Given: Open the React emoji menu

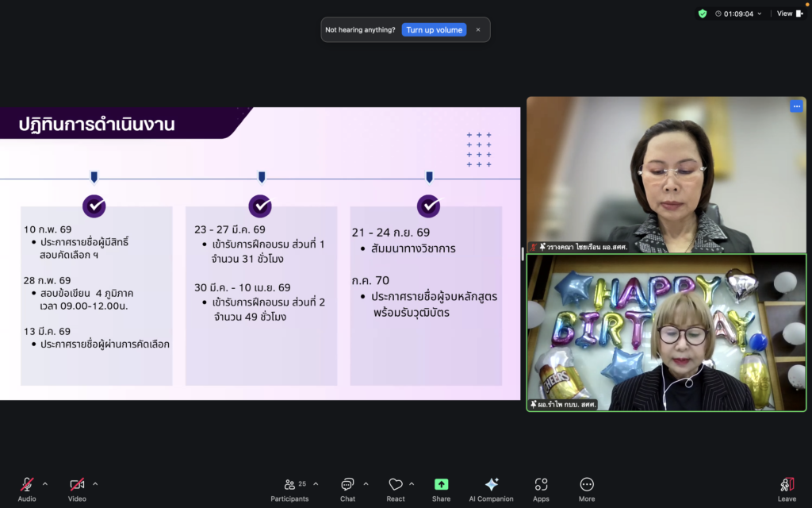Looking at the screenshot, I should 396,488.
